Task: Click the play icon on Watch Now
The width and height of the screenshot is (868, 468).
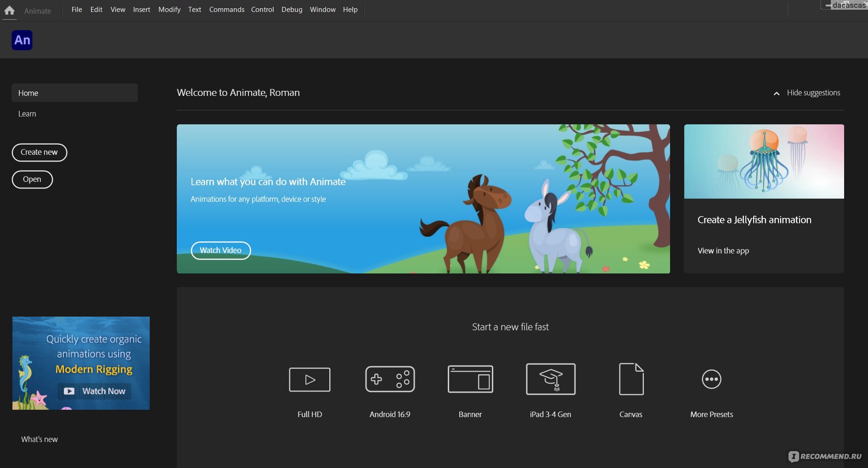Action: click(69, 391)
